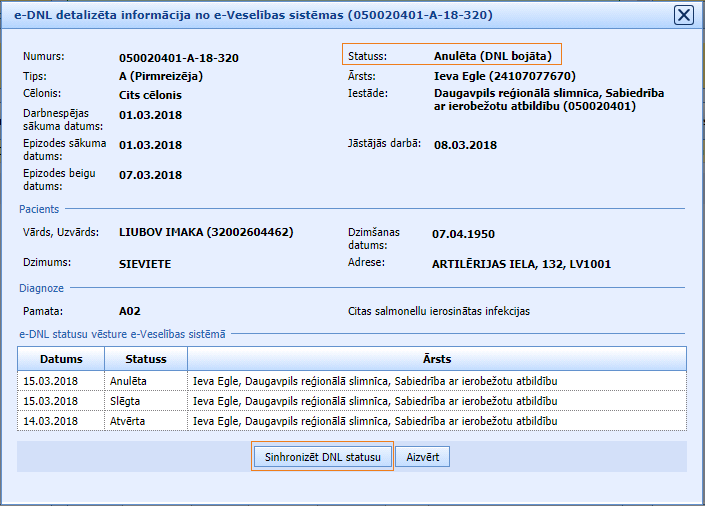The width and height of the screenshot is (705, 506).
Task: Close the e-DNL dialog with the X icon
Action: pos(684,15)
